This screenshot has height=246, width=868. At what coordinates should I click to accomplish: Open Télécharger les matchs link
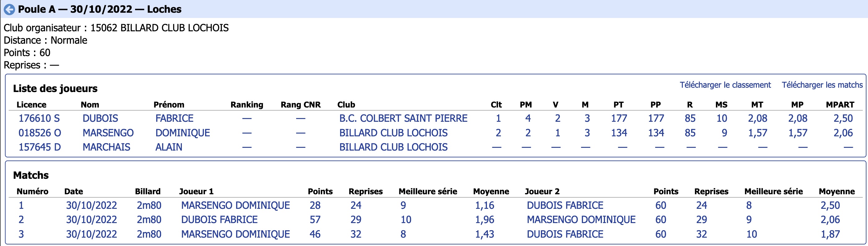click(822, 85)
